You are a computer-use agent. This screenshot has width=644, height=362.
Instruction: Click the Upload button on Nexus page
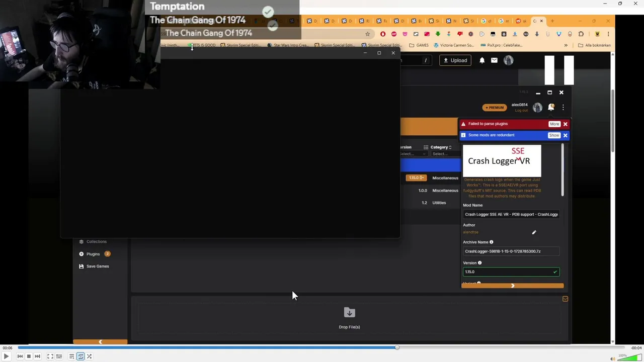[455, 60]
